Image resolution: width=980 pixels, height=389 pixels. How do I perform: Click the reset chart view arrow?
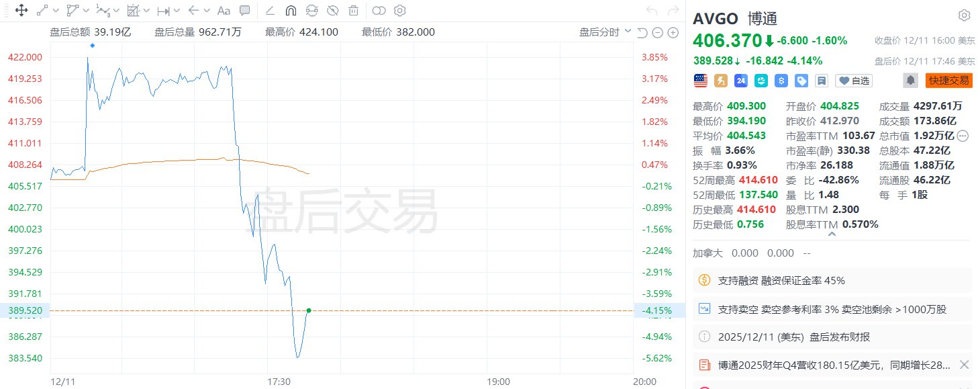(x=642, y=33)
